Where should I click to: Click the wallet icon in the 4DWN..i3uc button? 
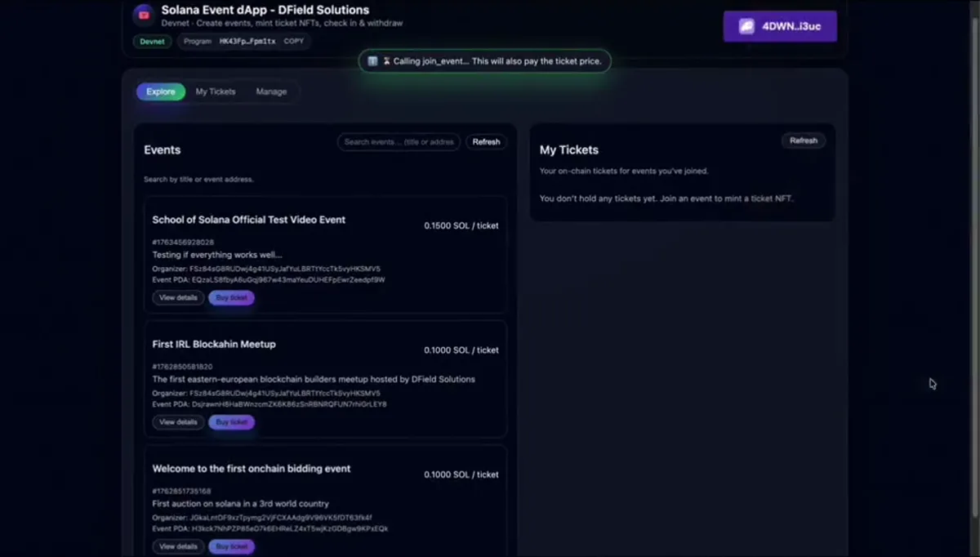(x=746, y=26)
